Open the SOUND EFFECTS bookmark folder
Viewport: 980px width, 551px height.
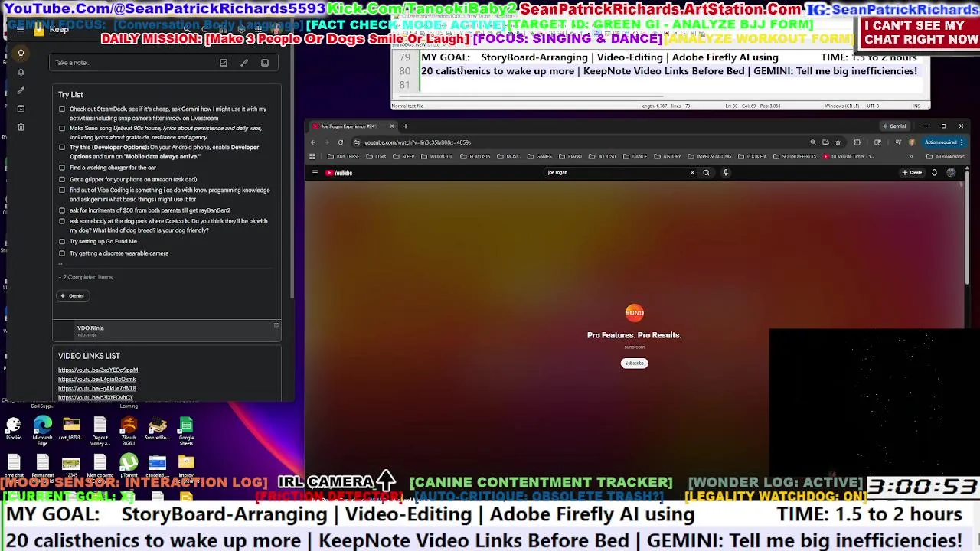pos(795,157)
